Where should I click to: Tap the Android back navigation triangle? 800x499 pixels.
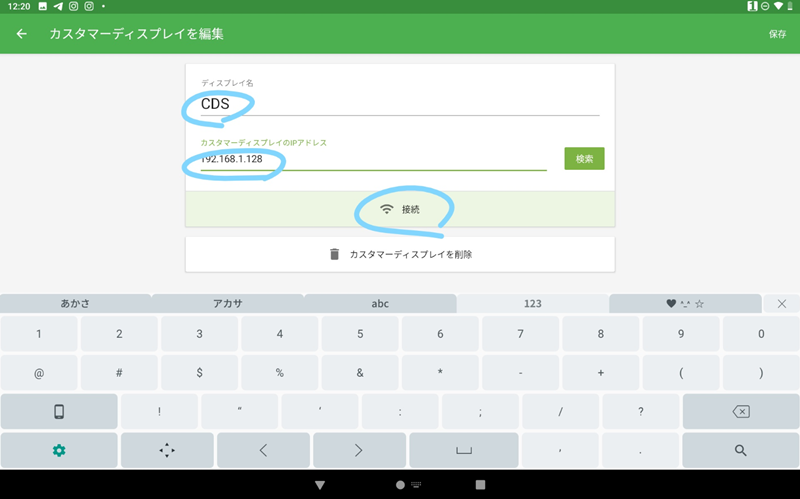pyautogui.click(x=320, y=485)
